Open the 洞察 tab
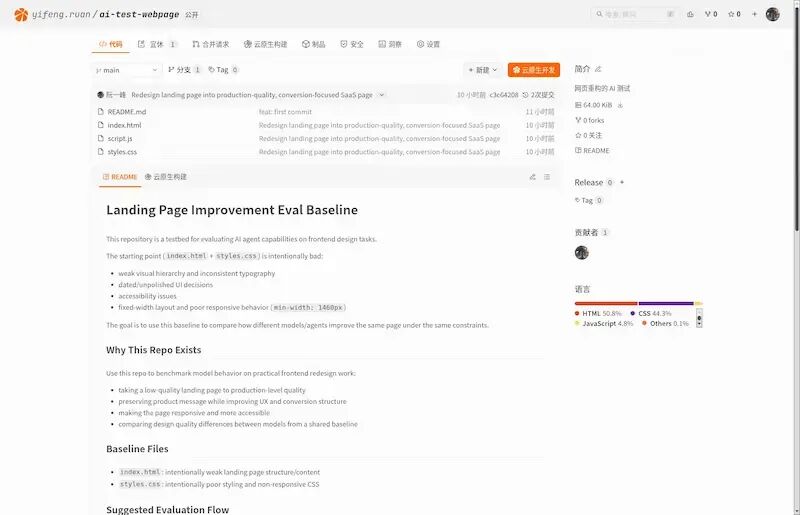 click(390, 44)
